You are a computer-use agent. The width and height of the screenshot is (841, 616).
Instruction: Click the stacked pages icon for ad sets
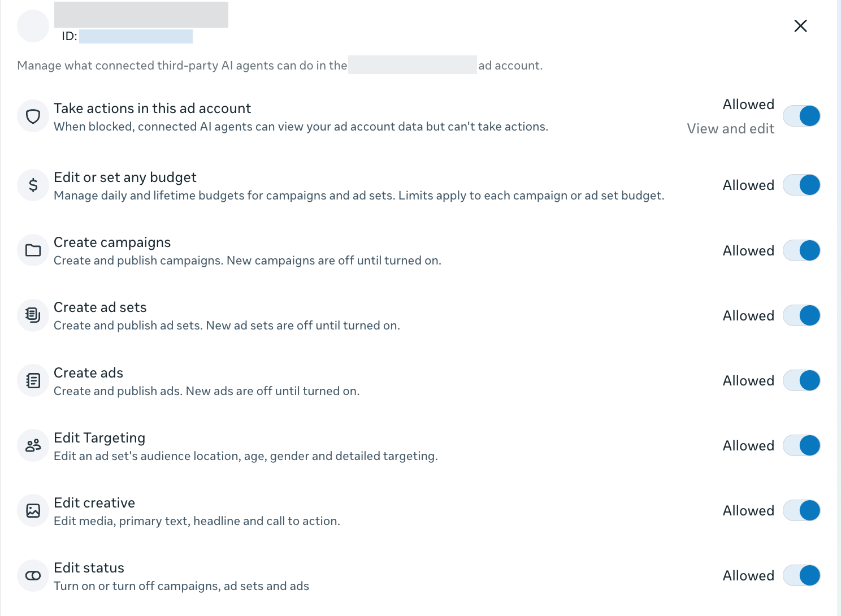tap(33, 315)
